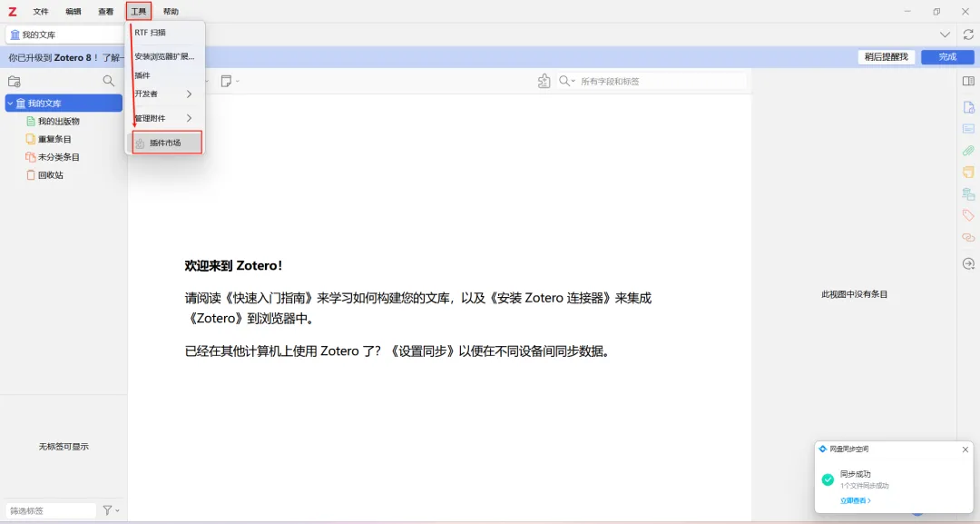
Task: Click the library icon beside 我的文库 tab label
Action: [x=15, y=35]
